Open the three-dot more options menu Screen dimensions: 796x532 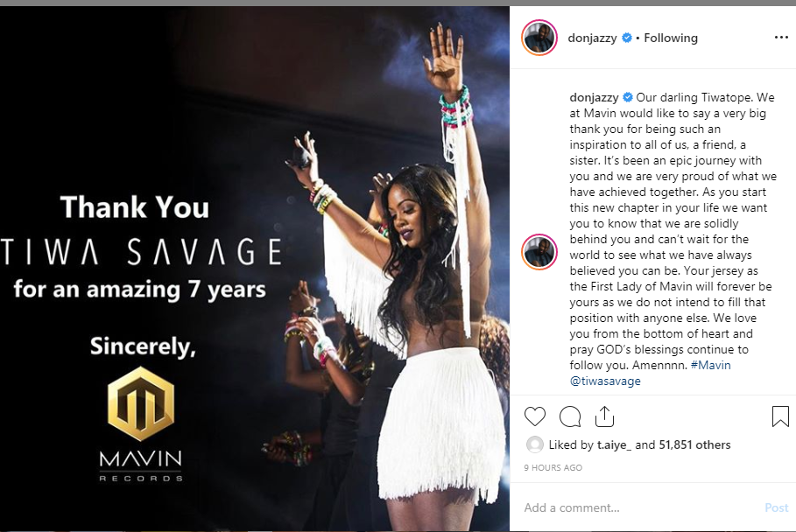(x=781, y=38)
